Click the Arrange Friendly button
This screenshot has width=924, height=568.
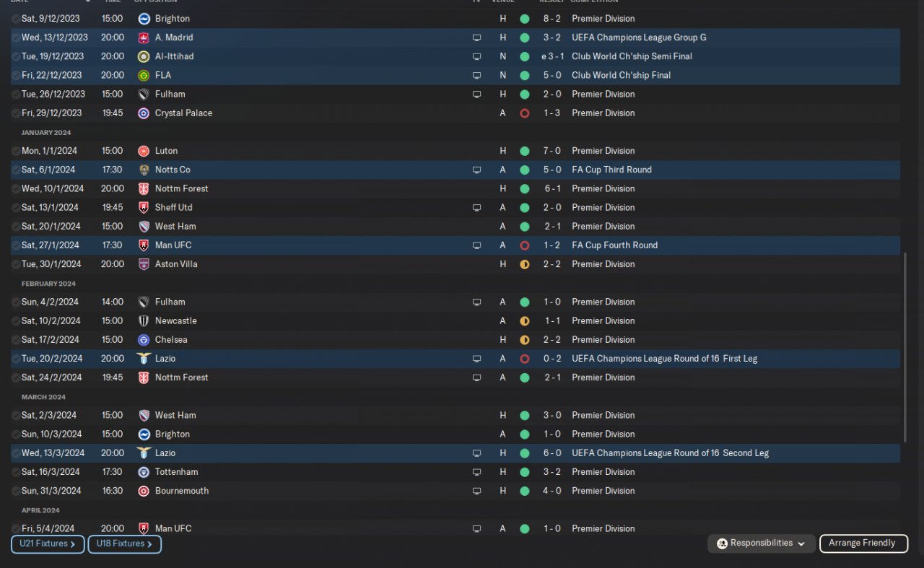[863, 543]
